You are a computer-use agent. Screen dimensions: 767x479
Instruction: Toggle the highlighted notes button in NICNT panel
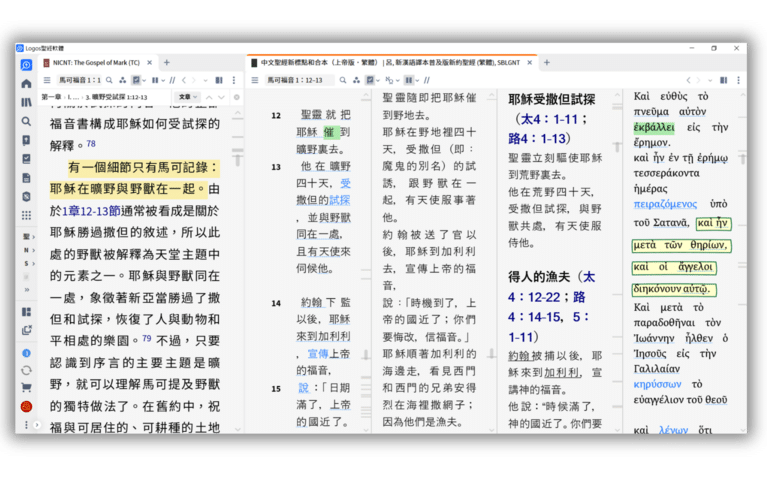tap(136, 80)
